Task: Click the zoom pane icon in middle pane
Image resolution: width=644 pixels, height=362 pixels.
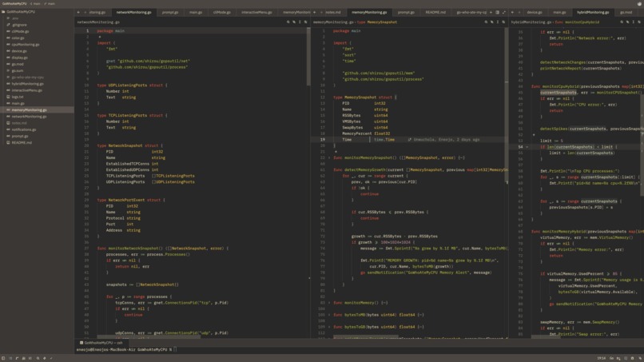Action: (504, 12)
